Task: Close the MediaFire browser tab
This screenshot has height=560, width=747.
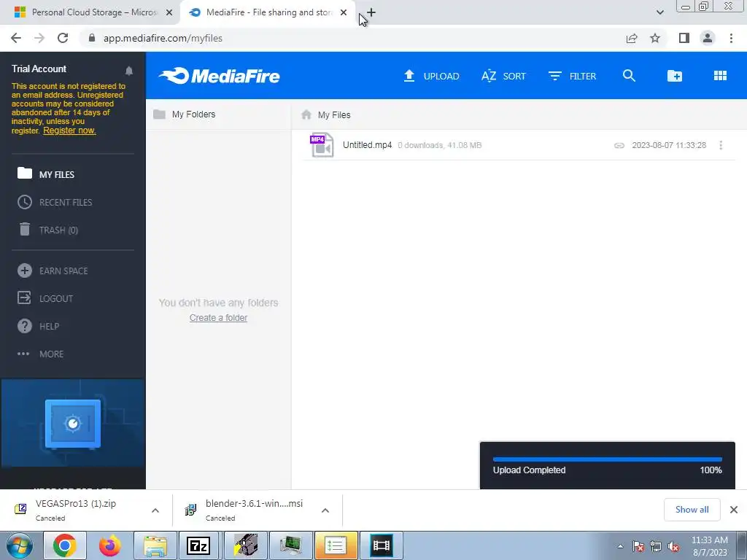Action: pos(344,12)
